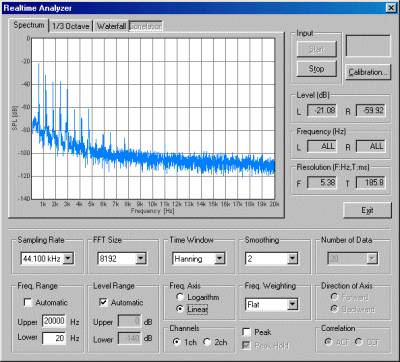This screenshot has width=400, height=362.
Task: Select the Spectrum tab
Action: [29, 25]
